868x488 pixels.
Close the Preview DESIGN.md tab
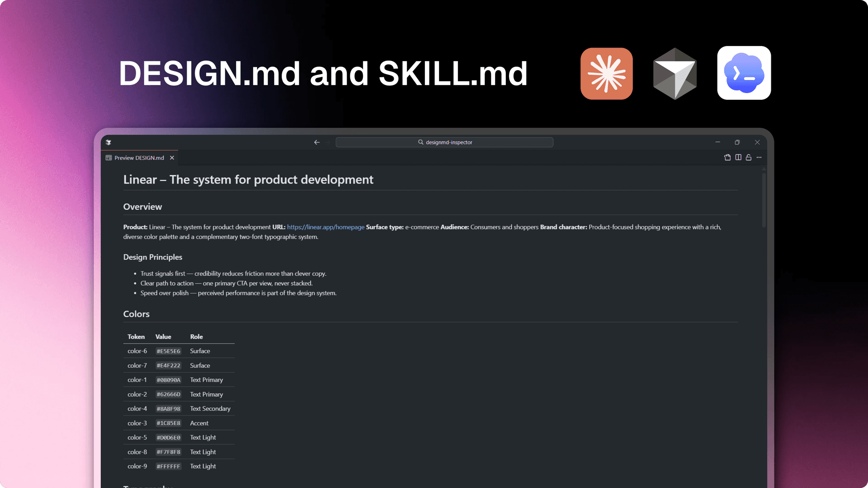pos(172,158)
